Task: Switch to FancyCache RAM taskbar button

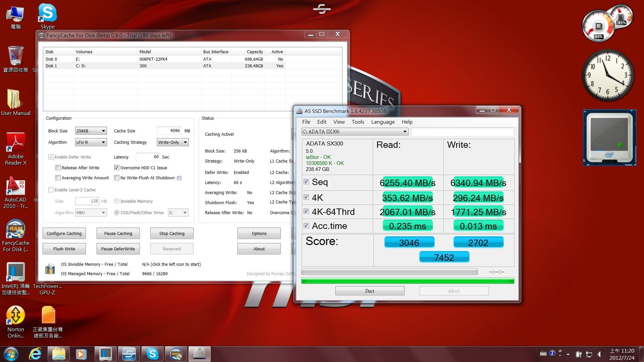Action: click(176, 354)
